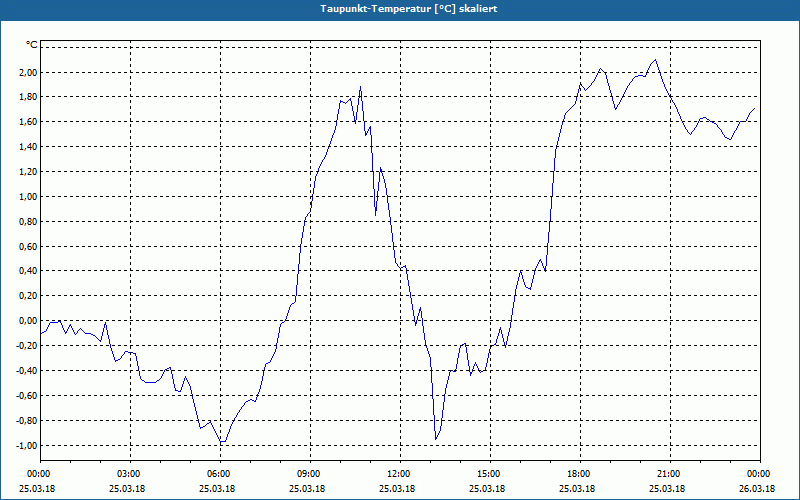This screenshot has width=800, height=500.
Task: Select the 0,60 y-axis value
Action: (x=29, y=247)
